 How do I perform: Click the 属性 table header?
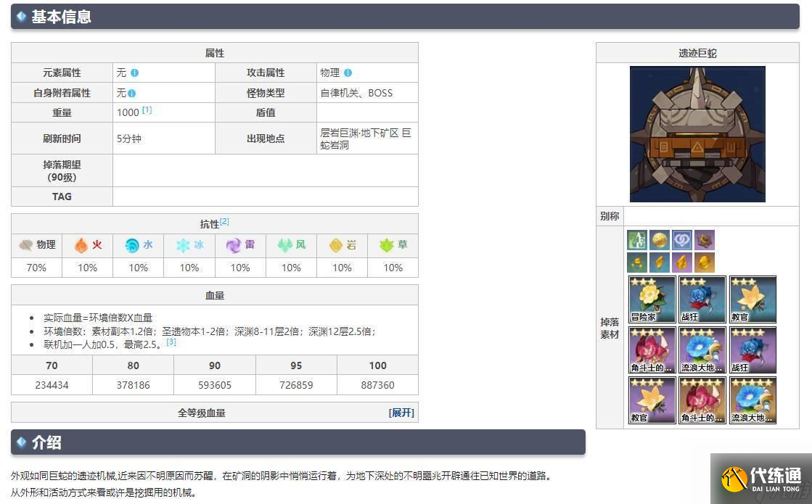tap(214, 53)
